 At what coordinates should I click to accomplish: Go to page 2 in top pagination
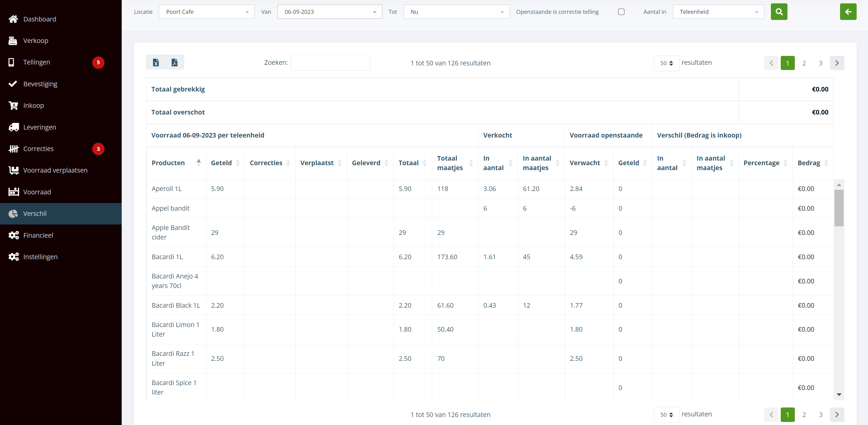(x=804, y=63)
